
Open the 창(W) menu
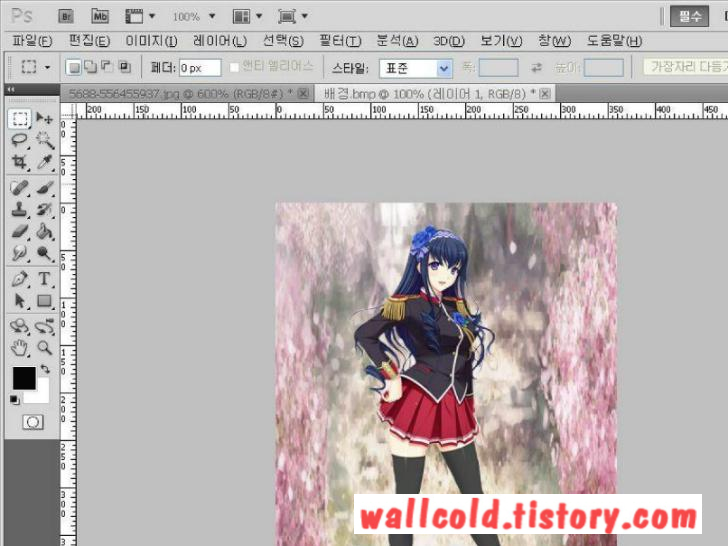tap(554, 41)
